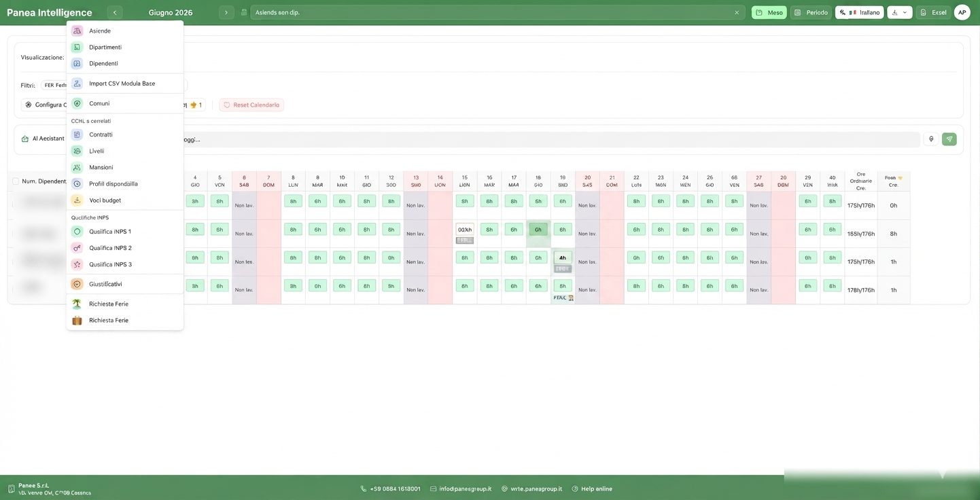The width and height of the screenshot is (980, 500).
Task: Open Dipendenti from the menu
Action: 125,63
